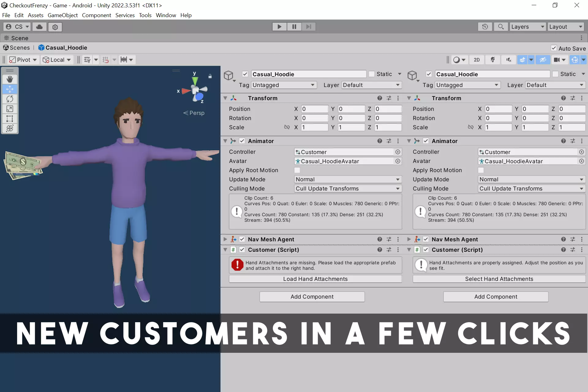The height and width of the screenshot is (392, 588).
Task: Select the Hand view tool
Action: (x=10, y=79)
